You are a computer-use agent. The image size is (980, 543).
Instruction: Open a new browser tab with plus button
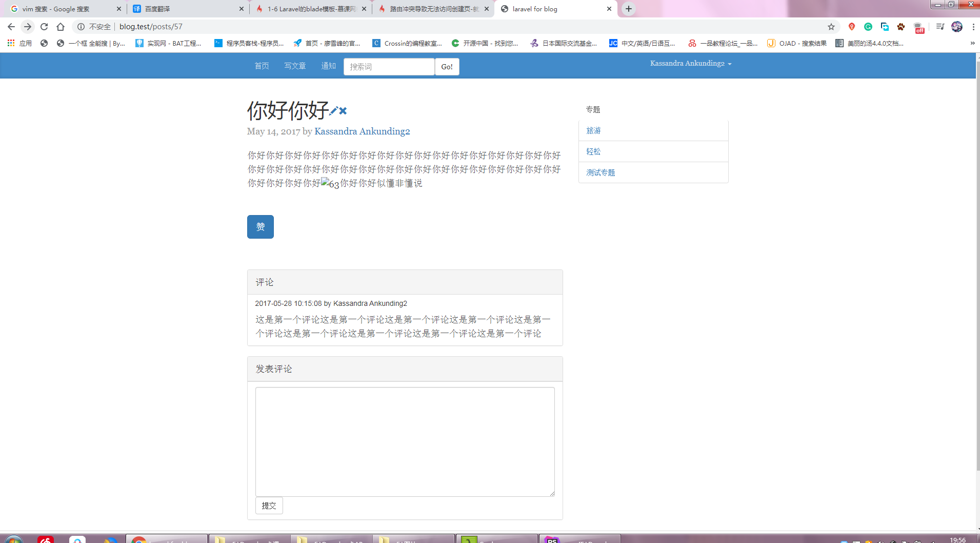[629, 9]
